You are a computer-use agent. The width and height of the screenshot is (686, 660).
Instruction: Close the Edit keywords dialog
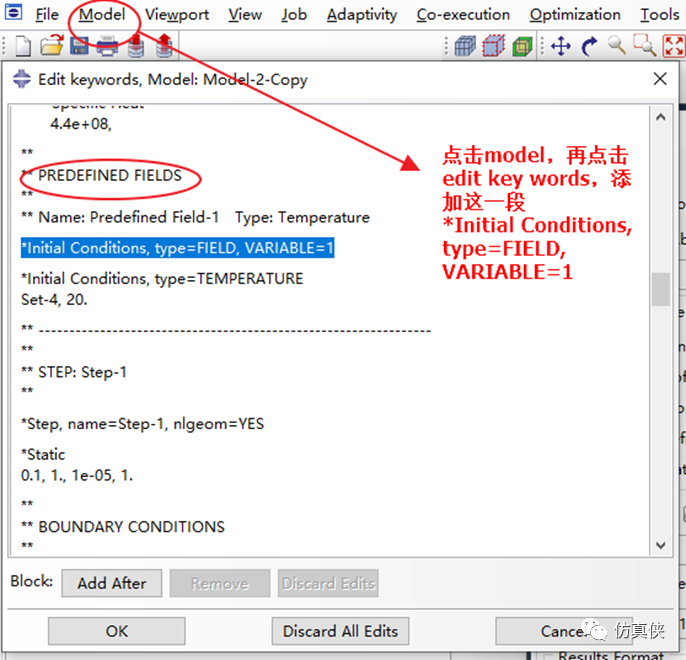[660, 79]
